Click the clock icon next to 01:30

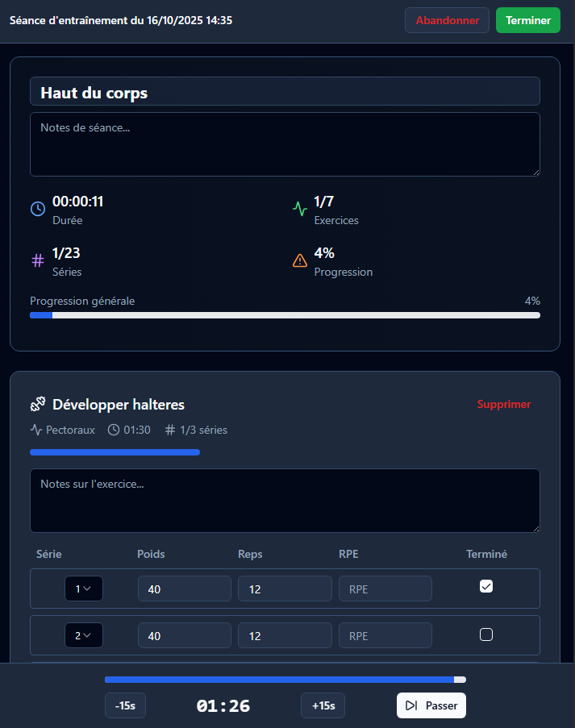(x=114, y=430)
